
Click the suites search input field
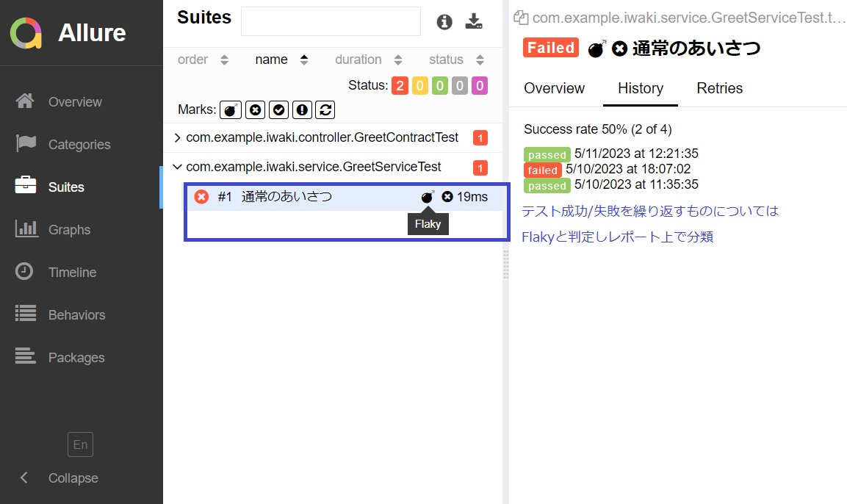coord(331,22)
